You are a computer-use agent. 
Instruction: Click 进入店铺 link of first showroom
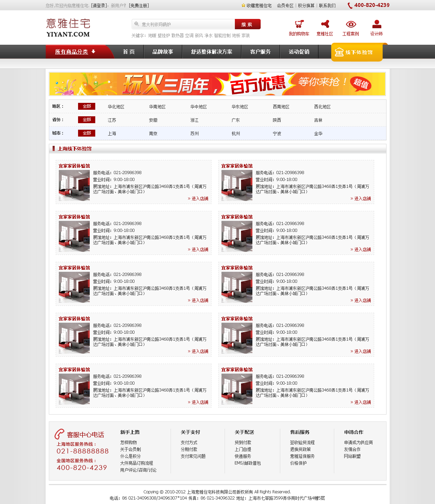199,199
